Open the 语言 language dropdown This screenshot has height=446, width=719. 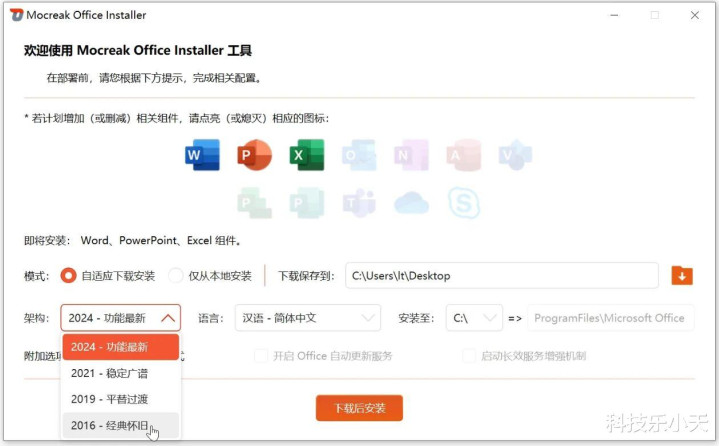[308, 318]
